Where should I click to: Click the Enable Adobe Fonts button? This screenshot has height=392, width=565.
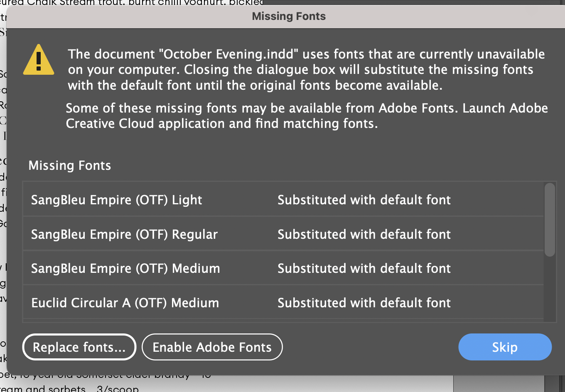(212, 347)
